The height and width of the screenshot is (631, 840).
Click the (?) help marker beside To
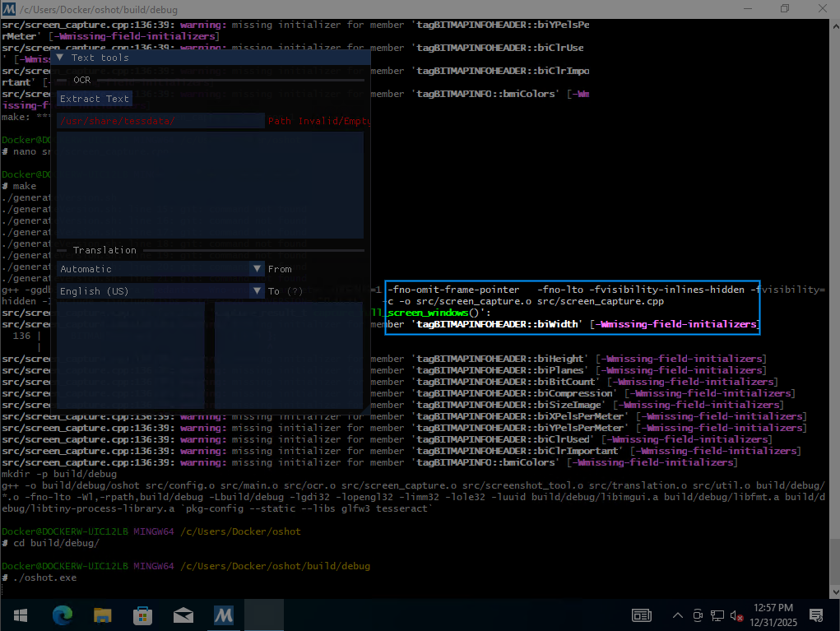(295, 291)
